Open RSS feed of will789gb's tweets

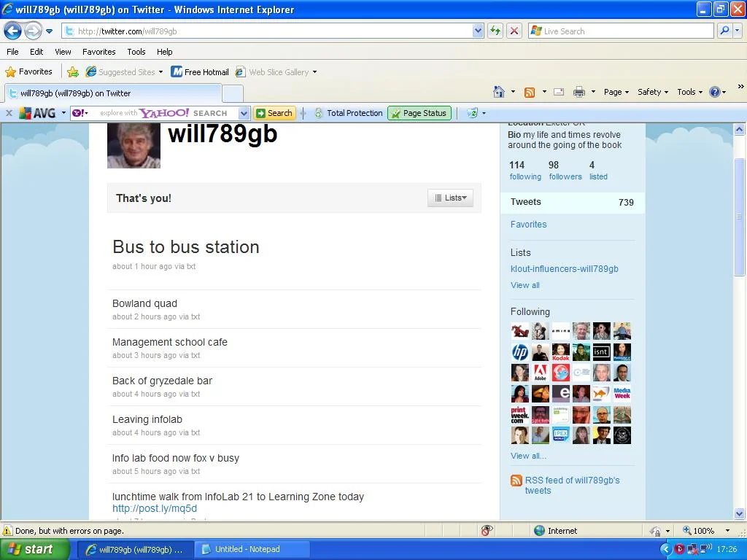[572, 485]
